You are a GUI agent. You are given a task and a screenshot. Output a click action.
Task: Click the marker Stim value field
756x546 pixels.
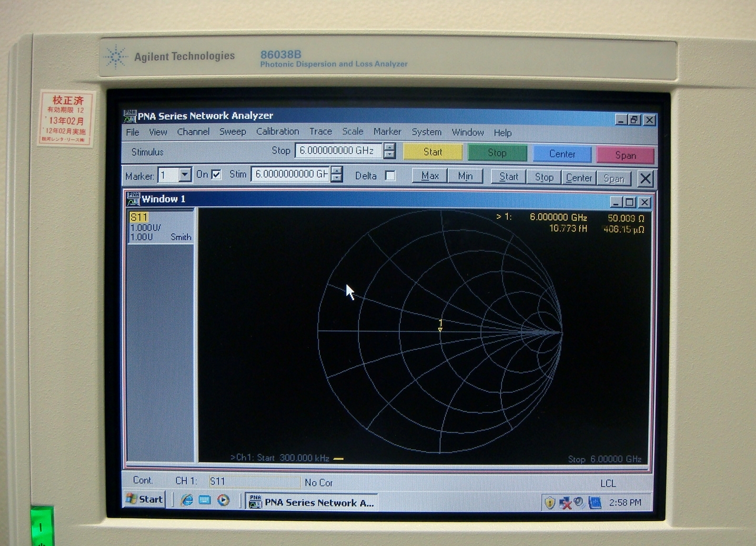point(290,174)
